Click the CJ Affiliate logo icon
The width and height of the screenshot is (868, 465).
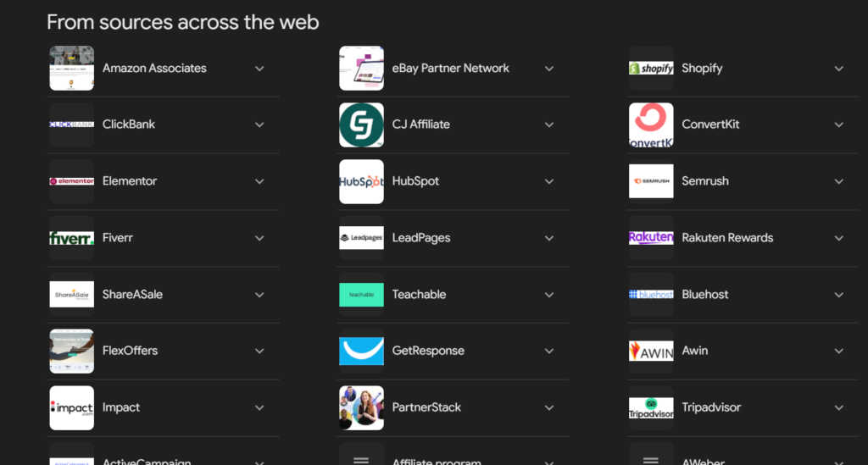(x=361, y=125)
